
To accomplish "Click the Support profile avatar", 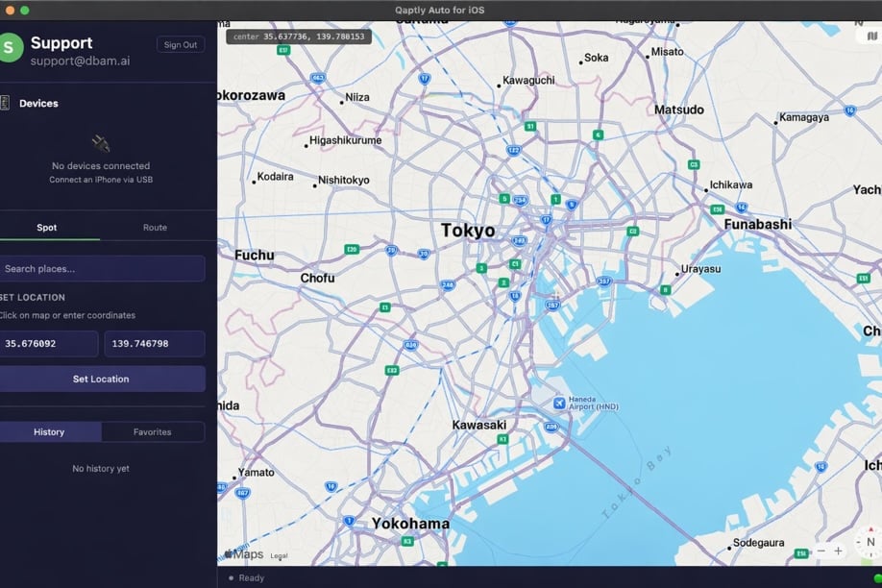I will (10, 48).
